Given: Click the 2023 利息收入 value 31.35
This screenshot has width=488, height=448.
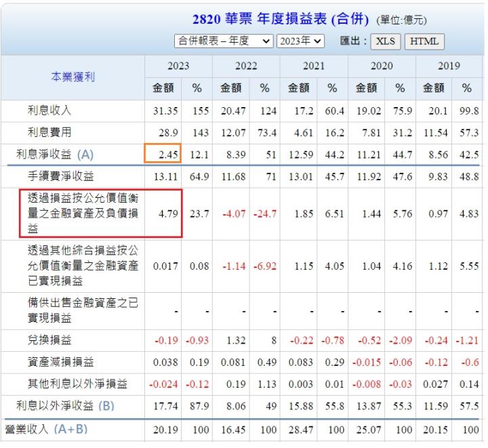Looking at the screenshot, I should pyautogui.click(x=165, y=111).
